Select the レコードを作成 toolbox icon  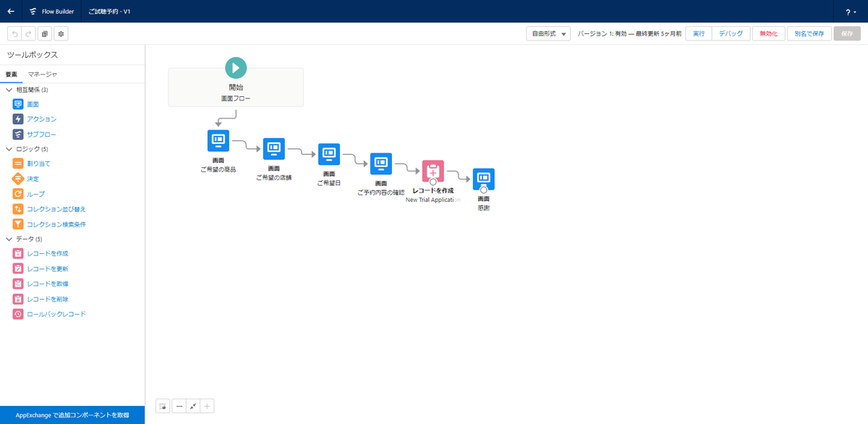(x=18, y=254)
